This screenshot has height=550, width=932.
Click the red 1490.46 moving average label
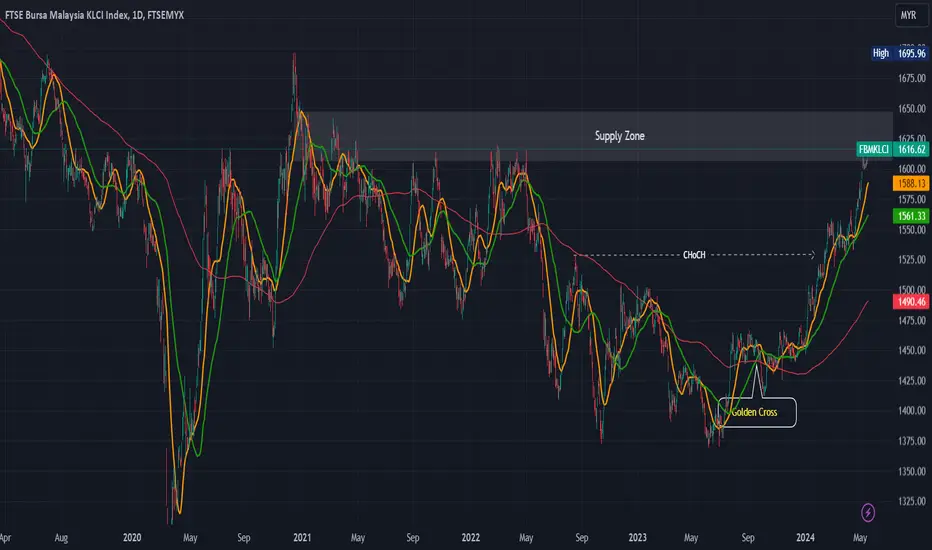pos(911,302)
